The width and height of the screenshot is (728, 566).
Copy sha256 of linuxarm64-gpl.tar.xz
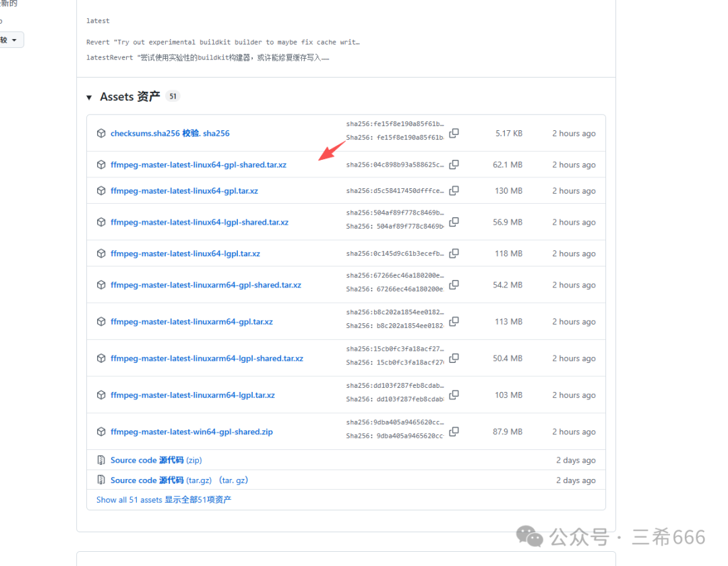[x=454, y=322]
